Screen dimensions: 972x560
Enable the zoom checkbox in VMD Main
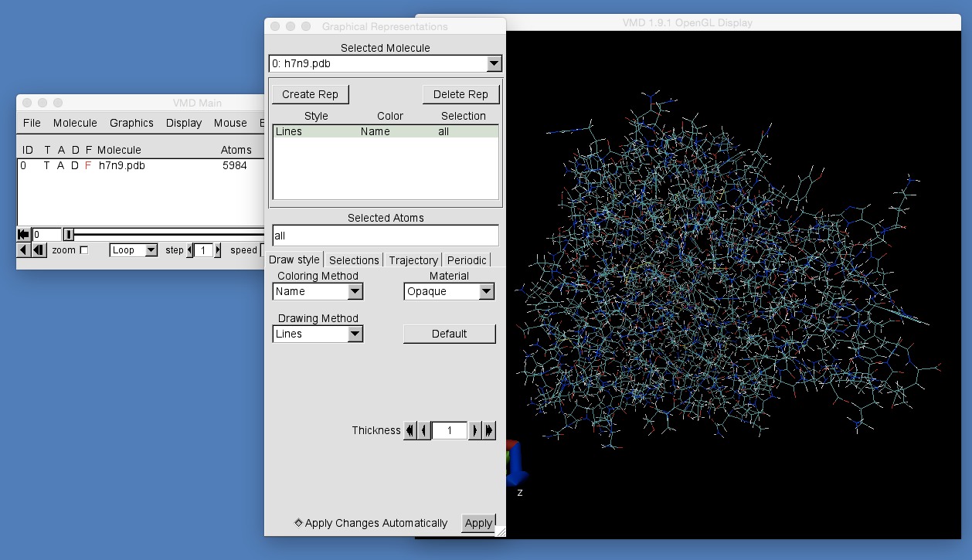pyautogui.click(x=83, y=249)
